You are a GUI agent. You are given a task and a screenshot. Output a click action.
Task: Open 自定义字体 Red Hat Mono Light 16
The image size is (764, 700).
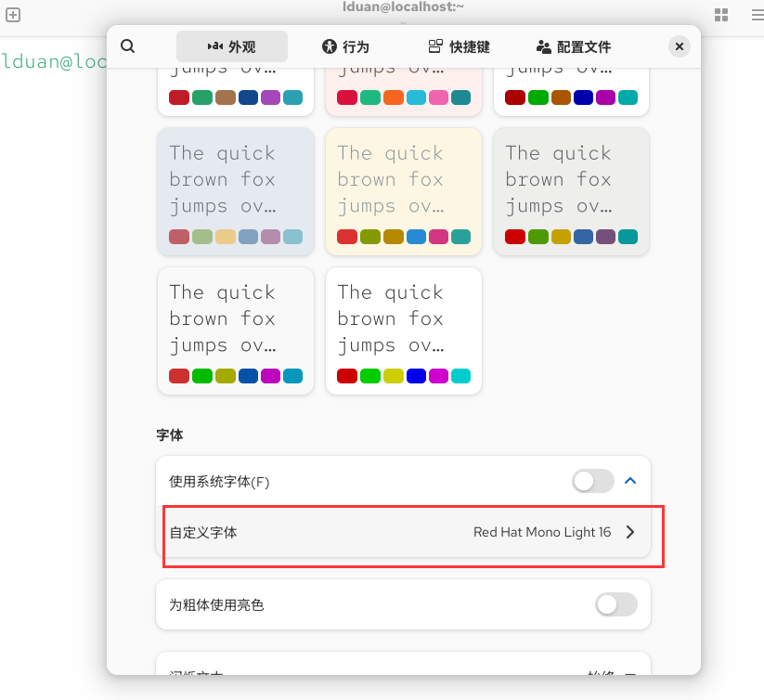404,532
